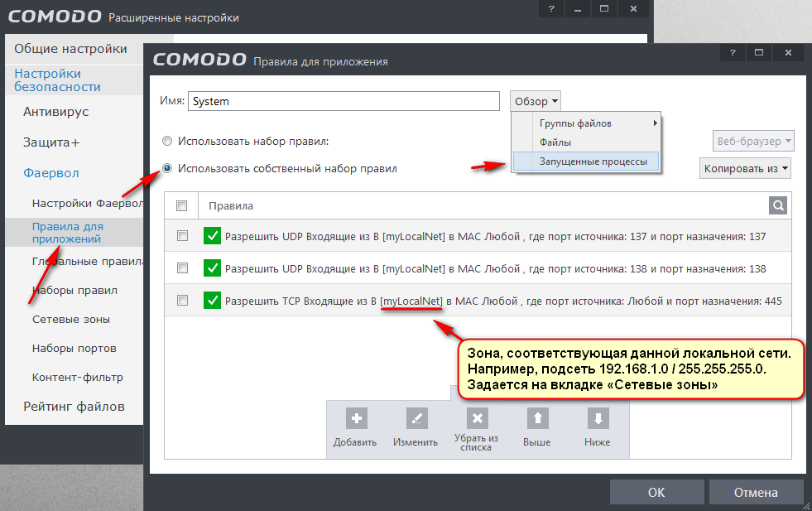Open Правила для приложений sidebar item
The image size is (812, 511).
pos(68,233)
